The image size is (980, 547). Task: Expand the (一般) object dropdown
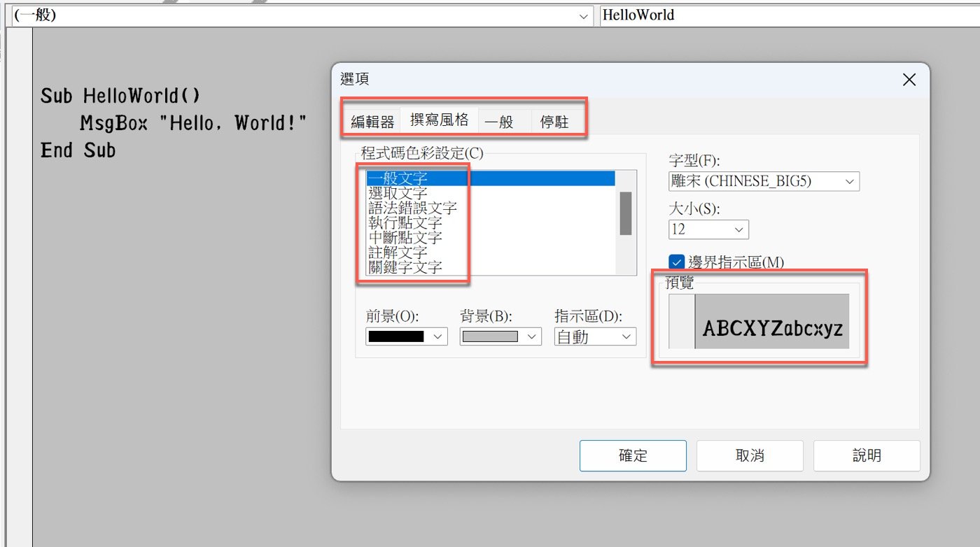[301, 15]
